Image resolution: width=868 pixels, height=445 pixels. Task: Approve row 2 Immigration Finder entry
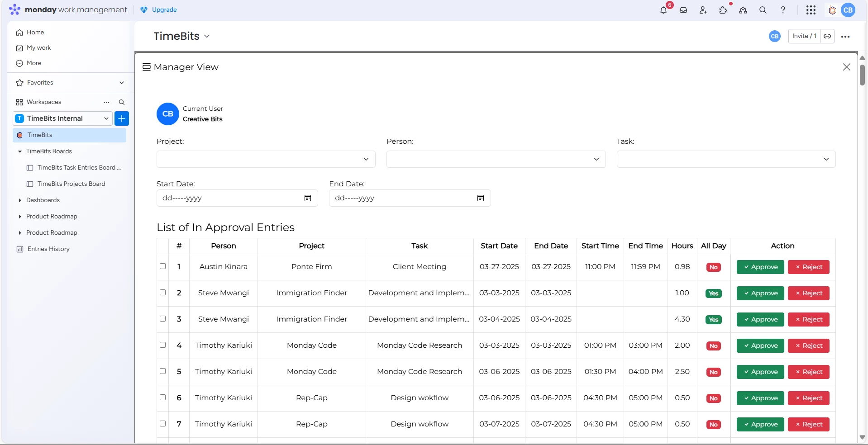coord(760,294)
